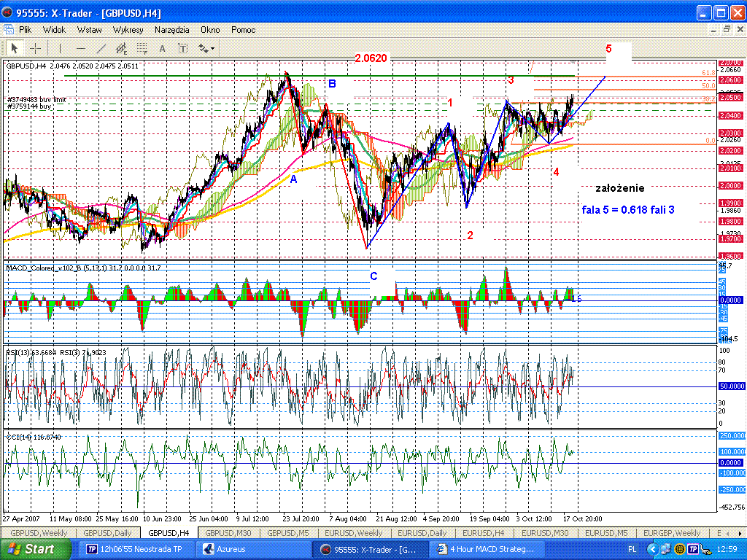The width and height of the screenshot is (747, 560).
Task: Open the Windows Start menu
Action: (x=34, y=549)
